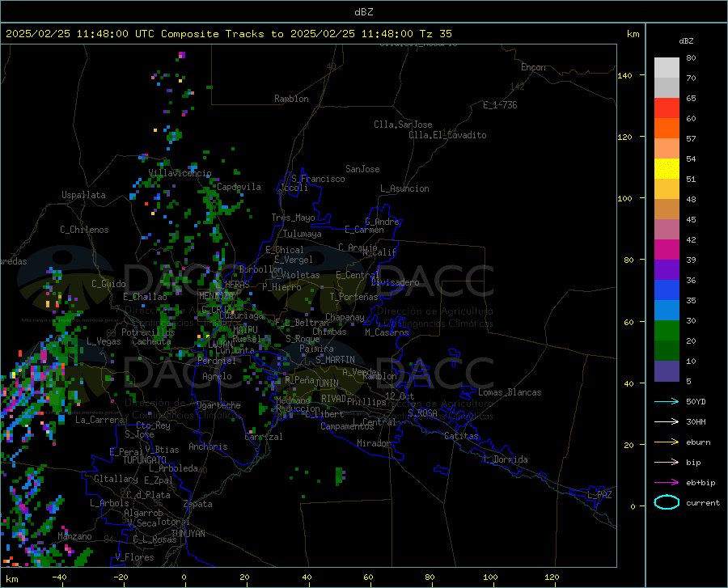Click the 'E_1-736' map label
Viewport: 728px width, 588px height.
point(500,105)
